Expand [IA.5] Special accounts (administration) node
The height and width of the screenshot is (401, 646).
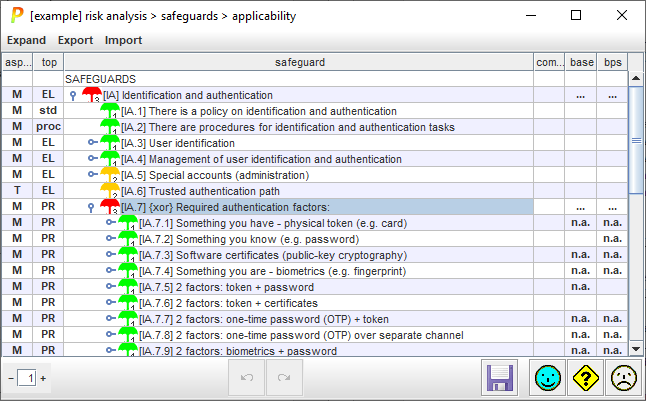tap(92, 175)
